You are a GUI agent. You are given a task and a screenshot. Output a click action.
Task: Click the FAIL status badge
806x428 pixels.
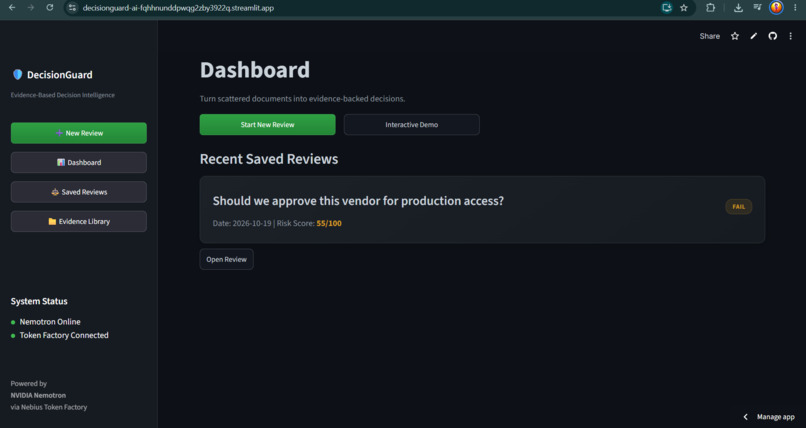739,207
